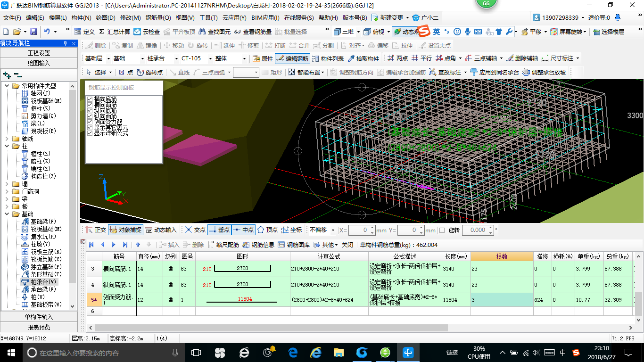Viewport: 644px width, 362px height.
Task: Choose the 点 point draw tool
Action: pyautogui.click(x=126, y=72)
